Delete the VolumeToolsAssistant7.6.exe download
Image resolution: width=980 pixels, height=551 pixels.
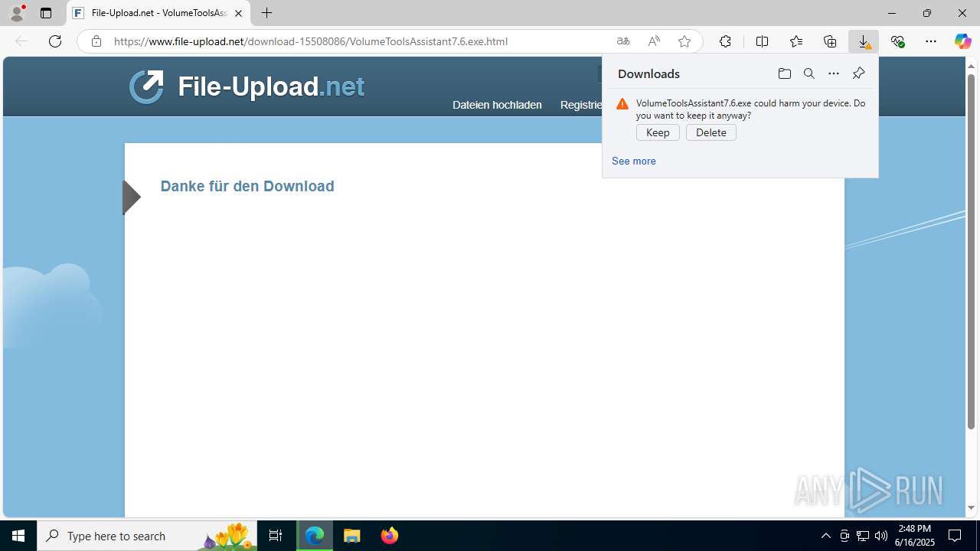tap(711, 132)
